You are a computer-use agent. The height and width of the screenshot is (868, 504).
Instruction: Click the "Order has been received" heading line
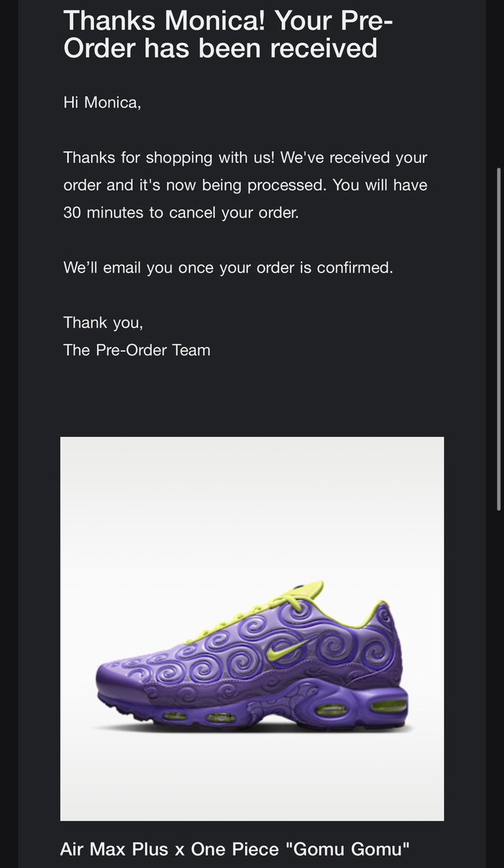click(220, 48)
